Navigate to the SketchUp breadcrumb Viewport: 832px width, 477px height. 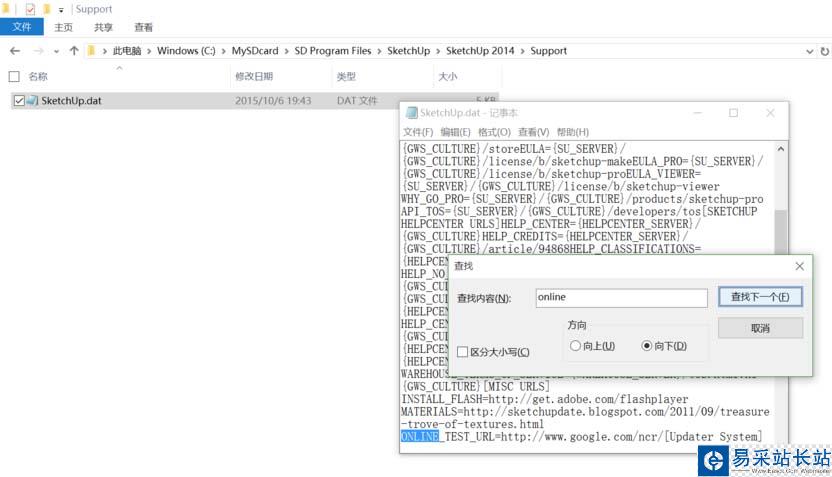pos(409,51)
